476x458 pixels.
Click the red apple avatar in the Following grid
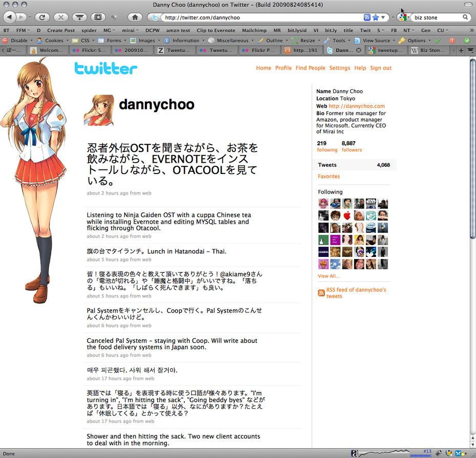tap(347, 215)
